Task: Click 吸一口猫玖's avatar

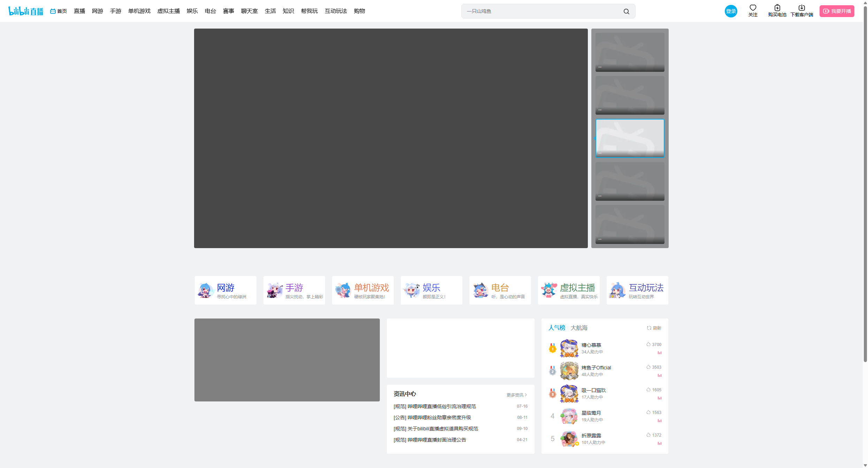Action: click(569, 393)
